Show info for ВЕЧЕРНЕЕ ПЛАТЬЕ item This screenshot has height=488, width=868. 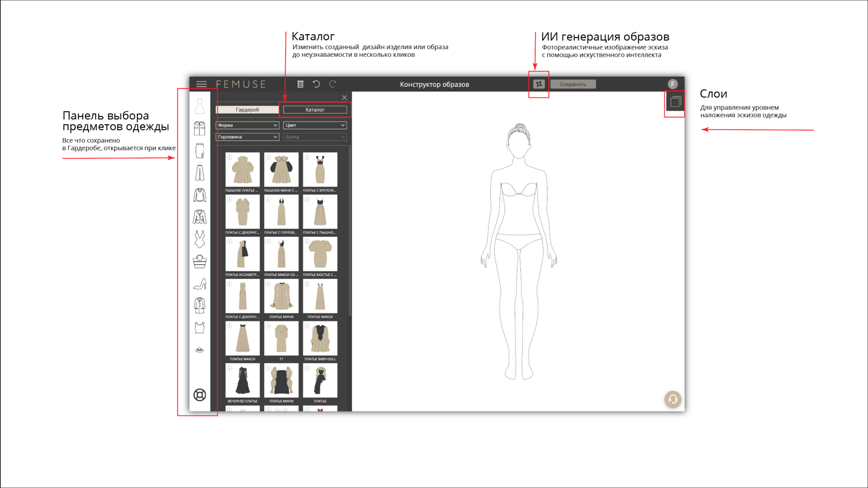229,368
